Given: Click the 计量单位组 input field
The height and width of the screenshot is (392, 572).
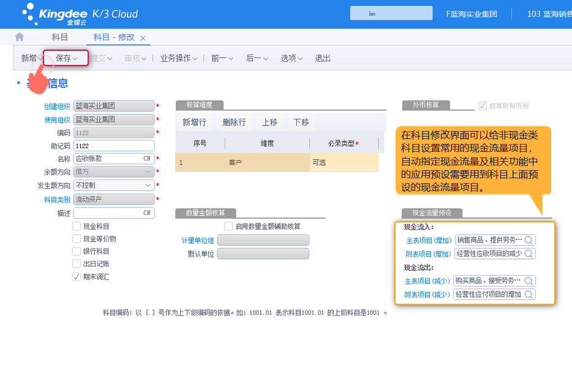Looking at the screenshot, I should [x=263, y=240].
